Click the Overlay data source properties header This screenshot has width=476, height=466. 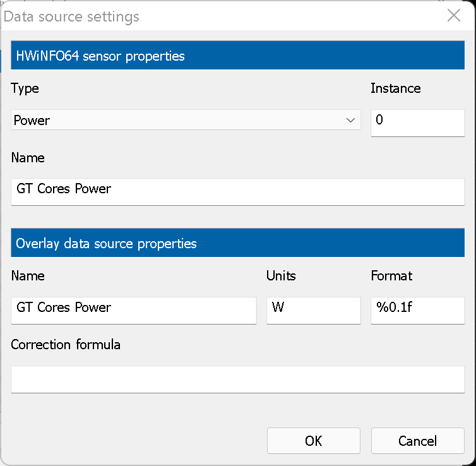click(x=237, y=243)
